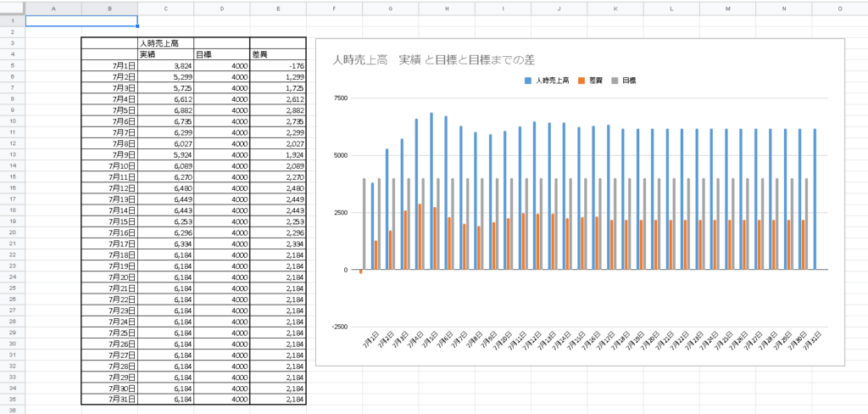Click the 7500 y-axis label
This screenshot has height=414, width=868.
coord(339,98)
